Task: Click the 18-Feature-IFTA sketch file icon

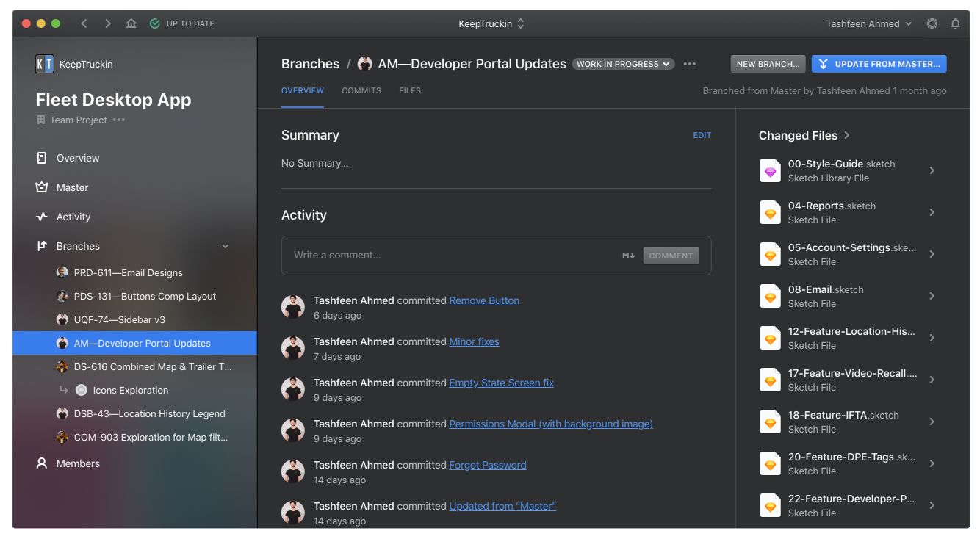Action: click(770, 422)
